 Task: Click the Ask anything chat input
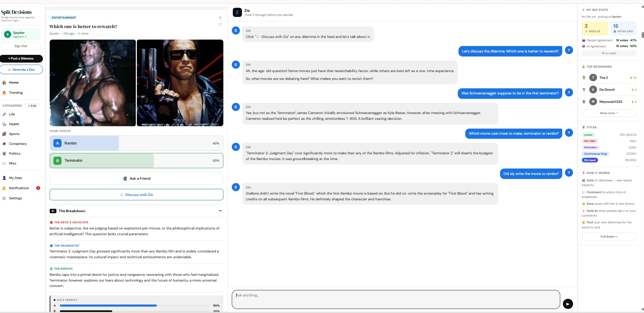coord(396,299)
